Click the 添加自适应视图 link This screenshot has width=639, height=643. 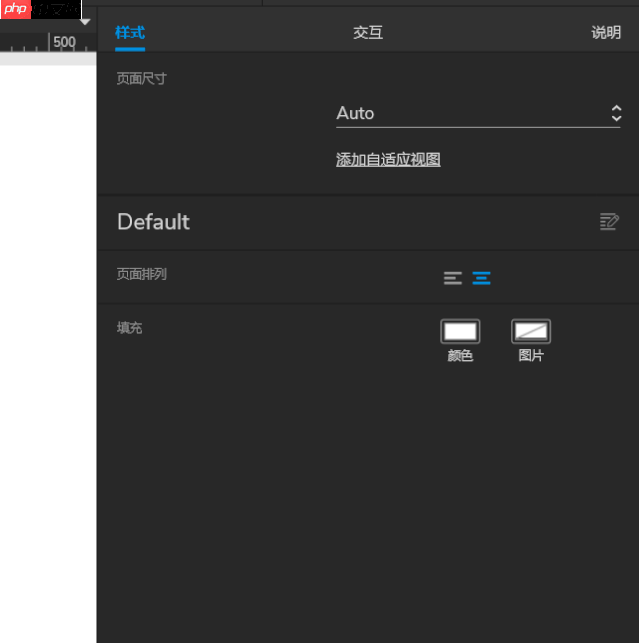click(388, 160)
